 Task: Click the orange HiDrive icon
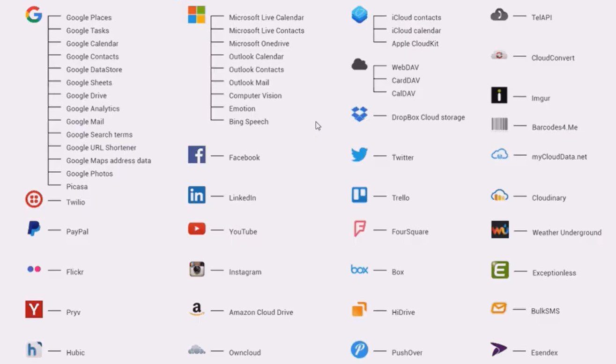coord(359,309)
